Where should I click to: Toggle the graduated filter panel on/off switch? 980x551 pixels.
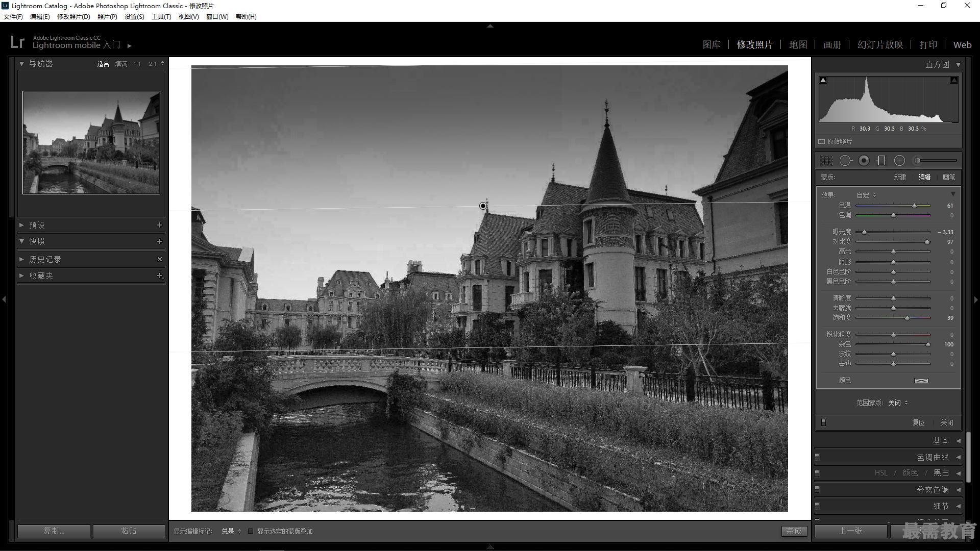click(823, 422)
